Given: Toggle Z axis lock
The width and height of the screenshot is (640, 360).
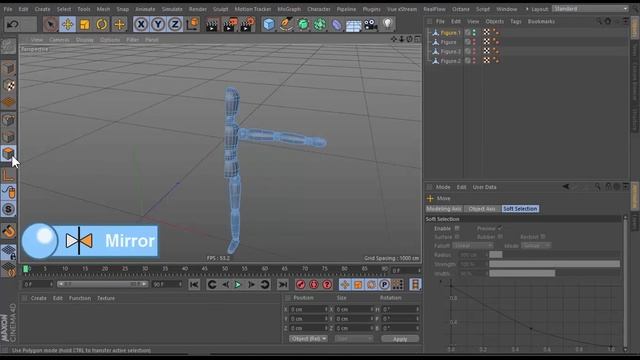Looking at the screenshot, I should coord(175,24).
